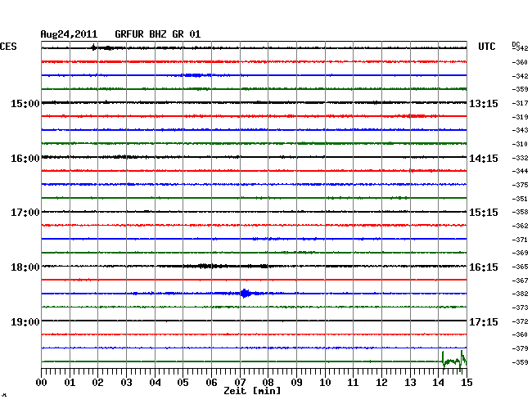Click minute 15 on the time axis
This screenshot has height=404, width=532.
pos(467,383)
